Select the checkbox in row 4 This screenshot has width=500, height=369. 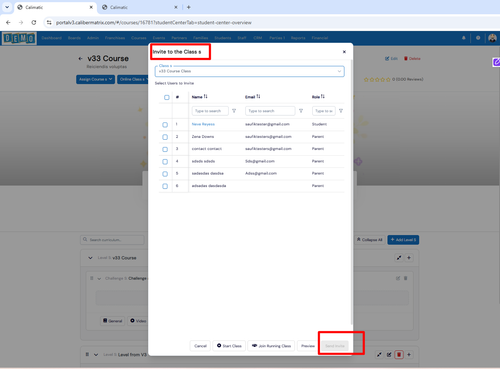tap(165, 162)
